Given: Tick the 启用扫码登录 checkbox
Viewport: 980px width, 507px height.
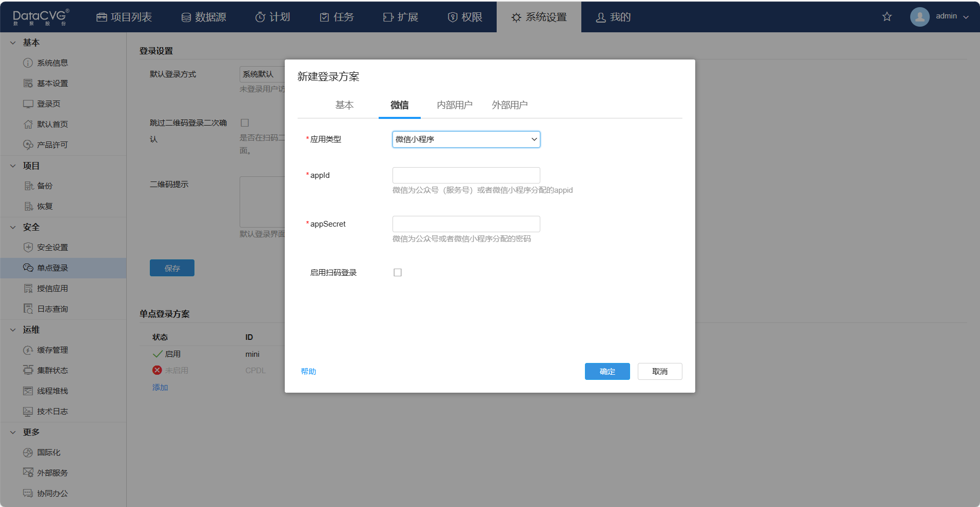Looking at the screenshot, I should pyautogui.click(x=398, y=272).
